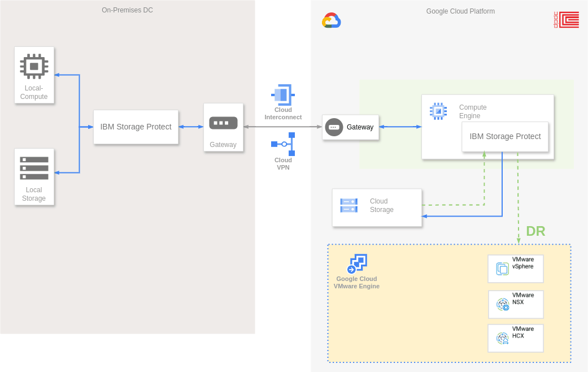
Task: Click the Local Storage label
Action: coord(34,194)
